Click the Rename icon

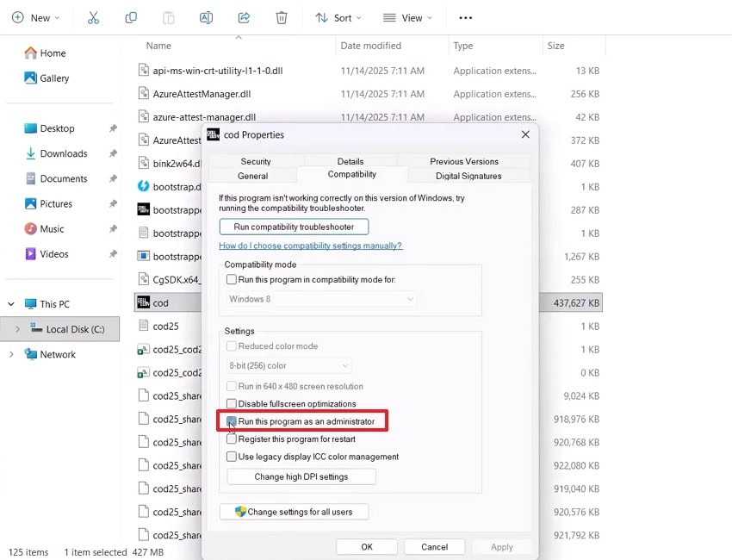pyautogui.click(x=204, y=17)
